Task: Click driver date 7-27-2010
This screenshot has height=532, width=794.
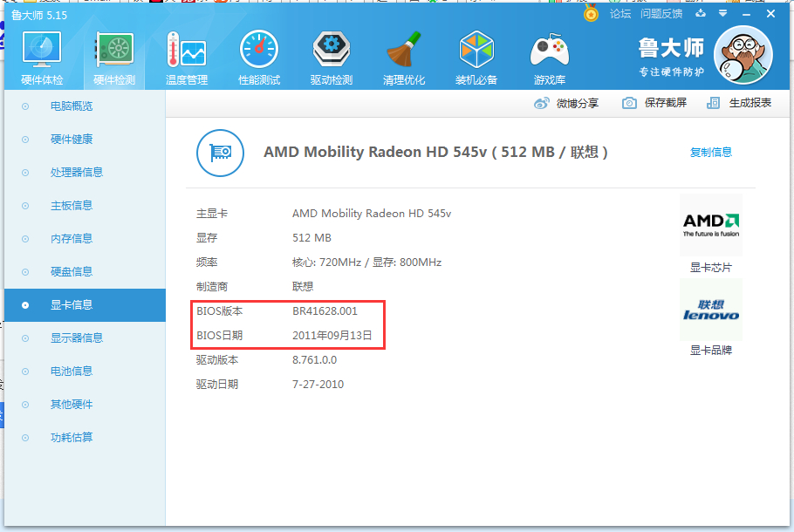Action: pyautogui.click(x=318, y=385)
